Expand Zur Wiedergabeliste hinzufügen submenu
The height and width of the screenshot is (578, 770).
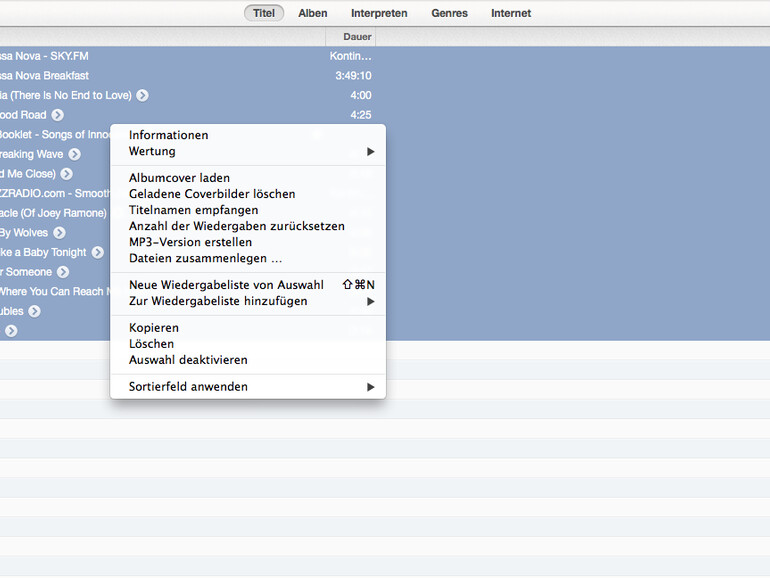point(248,301)
